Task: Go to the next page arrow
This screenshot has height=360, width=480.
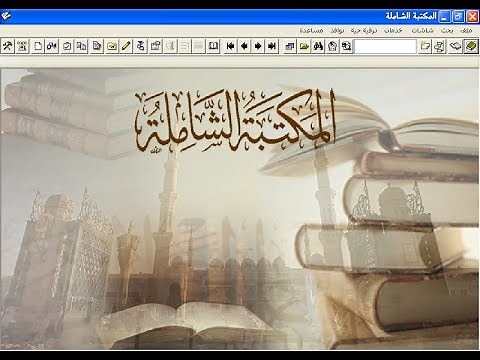Action: [x=258, y=46]
